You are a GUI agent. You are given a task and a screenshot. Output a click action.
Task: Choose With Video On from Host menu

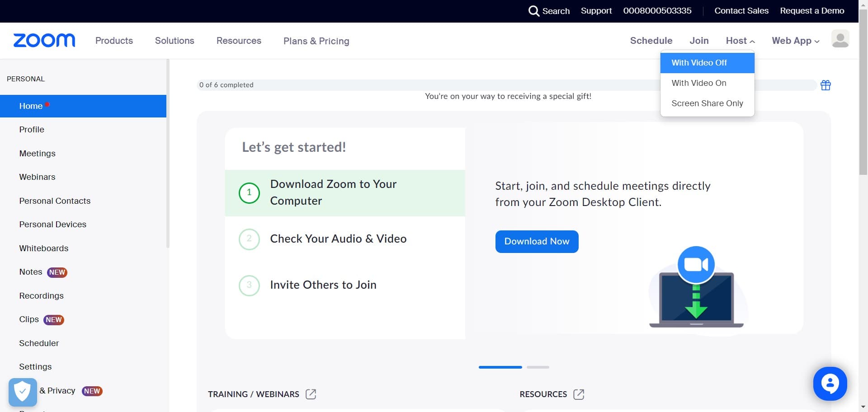tap(699, 83)
